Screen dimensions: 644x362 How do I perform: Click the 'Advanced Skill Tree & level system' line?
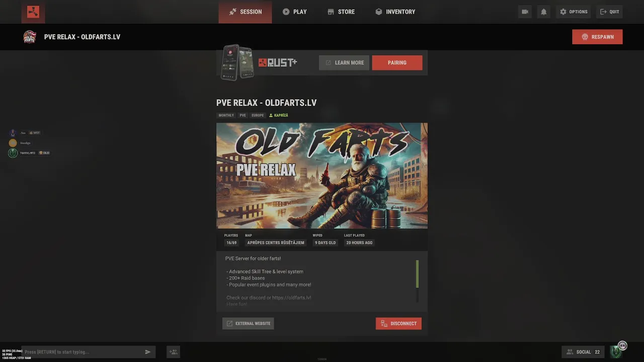[265, 271]
